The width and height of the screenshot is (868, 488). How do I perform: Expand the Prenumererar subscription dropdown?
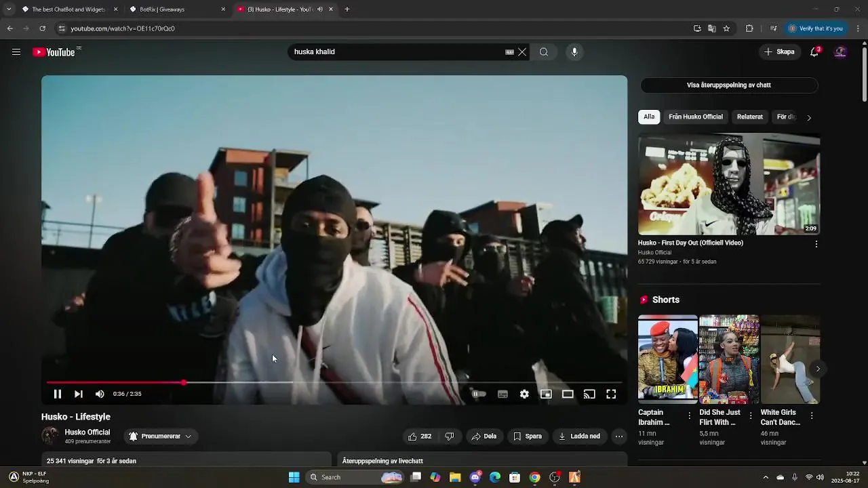pyautogui.click(x=161, y=436)
